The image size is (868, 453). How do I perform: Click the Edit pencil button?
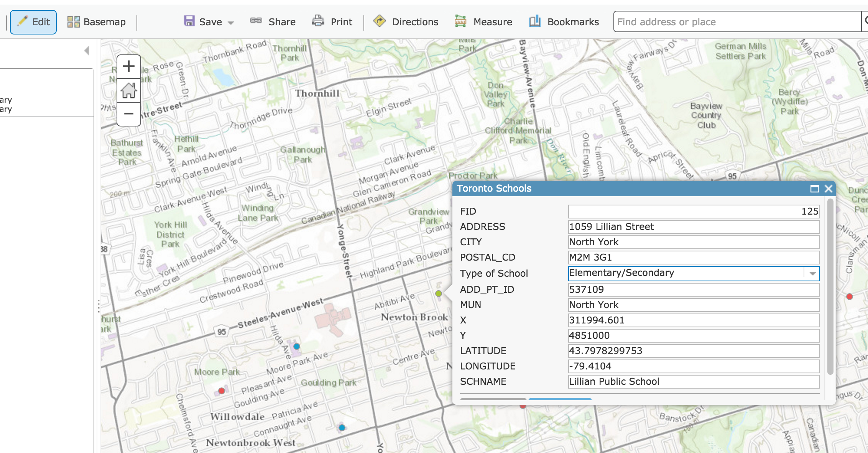tap(33, 22)
